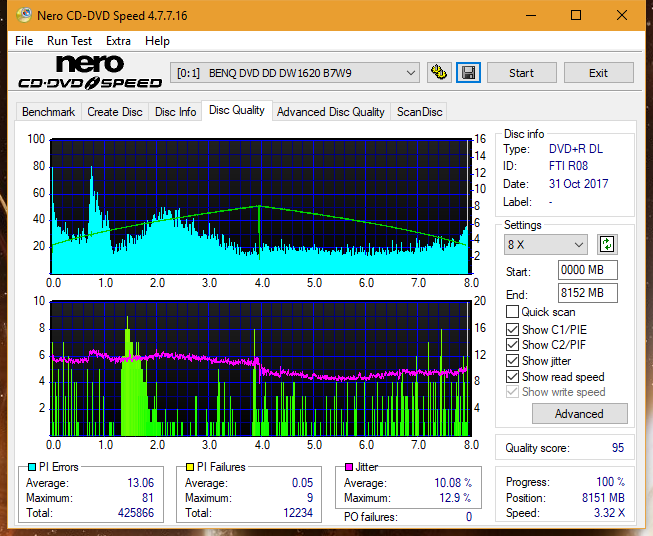The width and height of the screenshot is (653, 536).
Task: Click PI Failures total 12234 value
Action: click(x=298, y=513)
